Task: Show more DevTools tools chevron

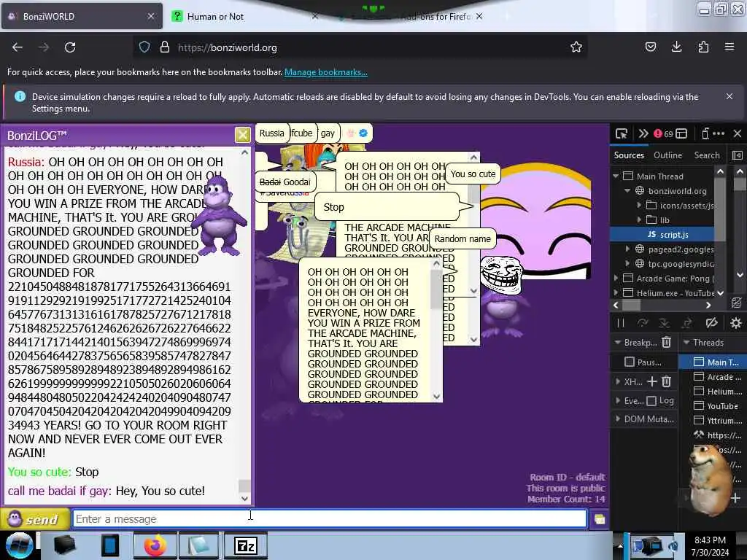Action: coord(643,133)
